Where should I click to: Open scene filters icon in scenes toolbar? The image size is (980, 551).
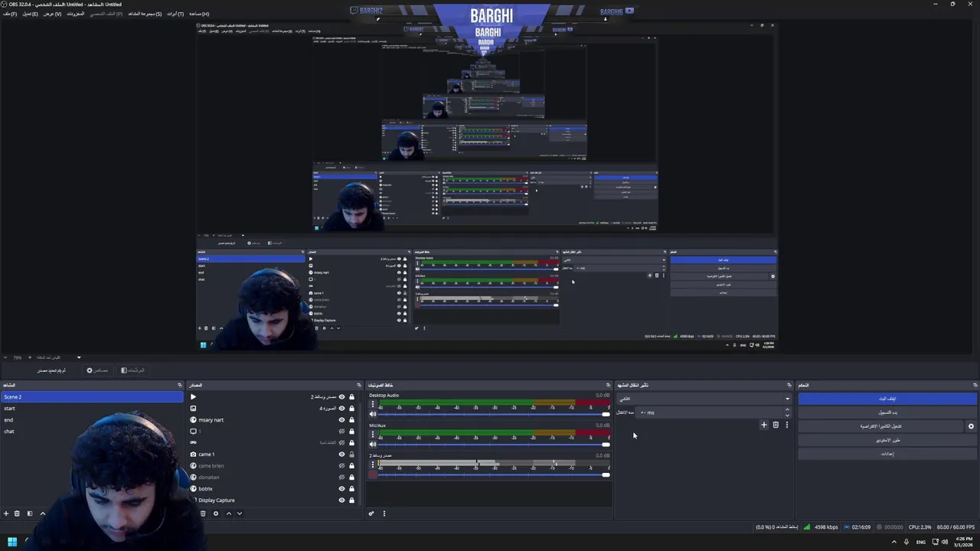pyautogui.click(x=30, y=514)
